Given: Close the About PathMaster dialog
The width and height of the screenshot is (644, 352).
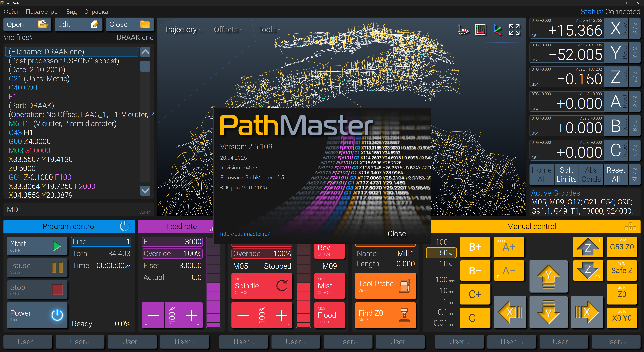Looking at the screenshot, I should tap(396, 234).
